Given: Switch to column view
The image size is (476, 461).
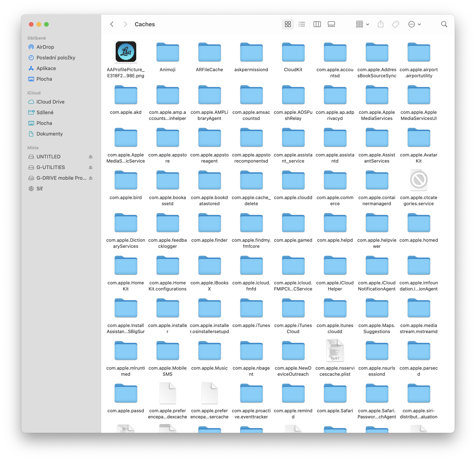Looking at the screenshot, I should pyautogui.click(x=317, y=24).
